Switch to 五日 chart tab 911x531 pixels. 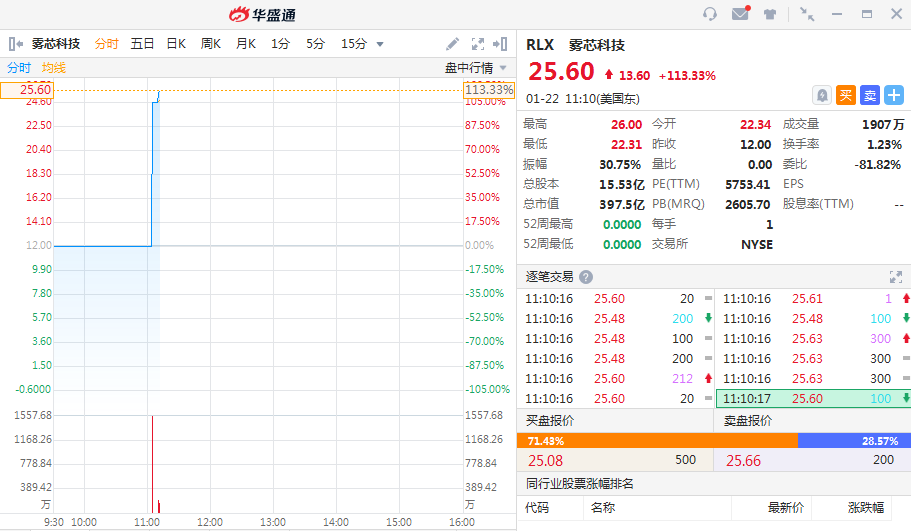point(142,44)
